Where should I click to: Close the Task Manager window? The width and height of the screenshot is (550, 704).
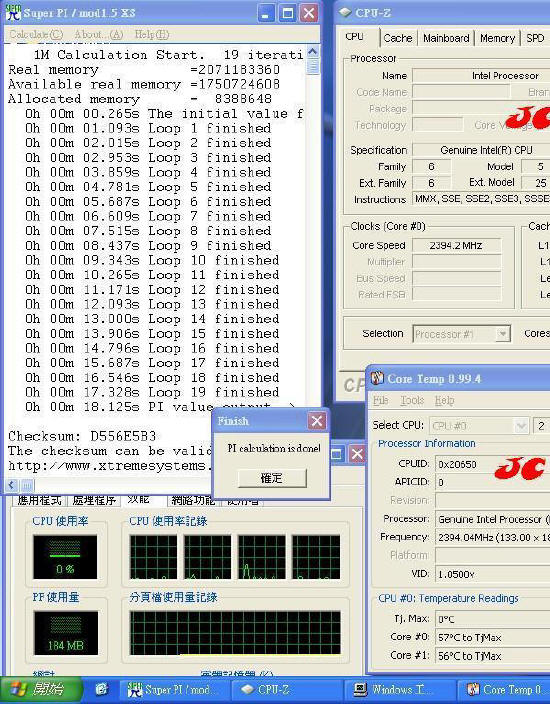pos(357,454)
